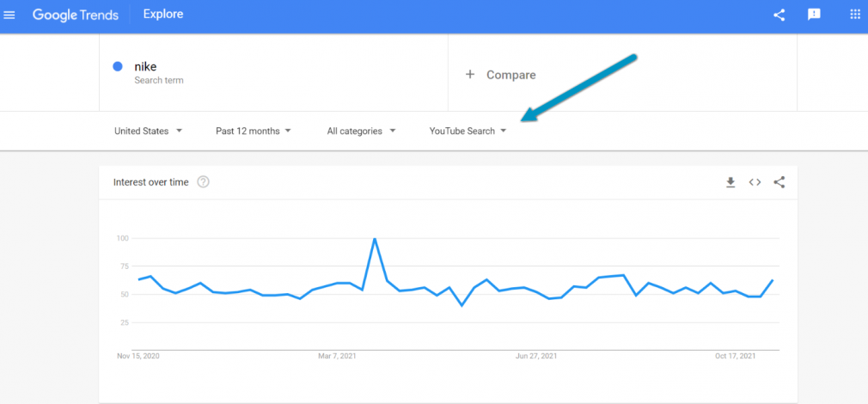Open the send feedback icon
Image resolution: width=868 pixels, height=404 pixels.
tap(814, 15)
